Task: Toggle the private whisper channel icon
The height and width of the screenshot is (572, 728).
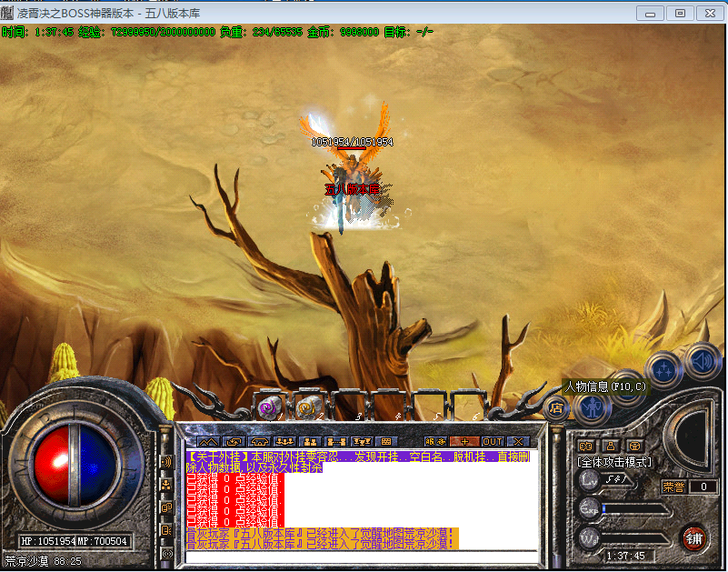Action: click(166, 530)
